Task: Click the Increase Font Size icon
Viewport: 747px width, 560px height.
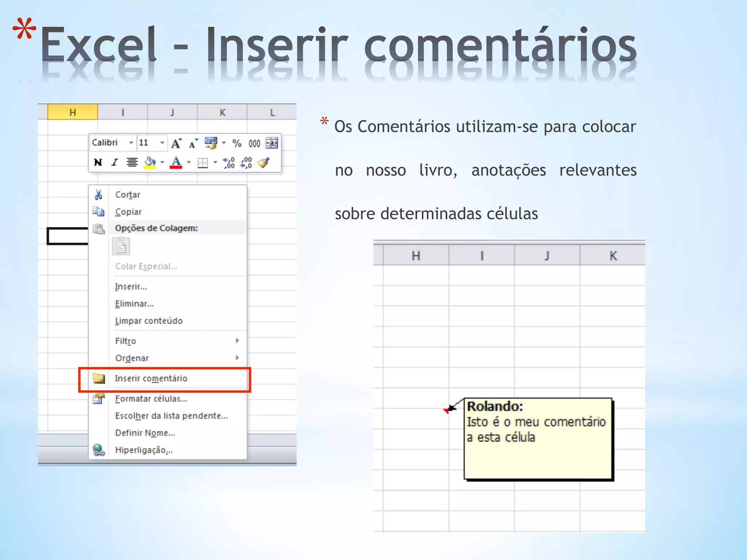Action: 177,143
